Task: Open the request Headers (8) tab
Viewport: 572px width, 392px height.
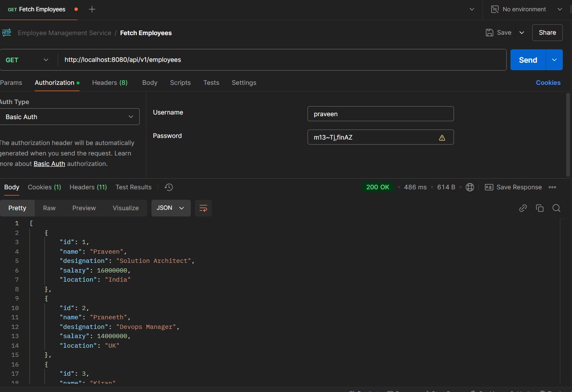Action: tap(110, 83)
